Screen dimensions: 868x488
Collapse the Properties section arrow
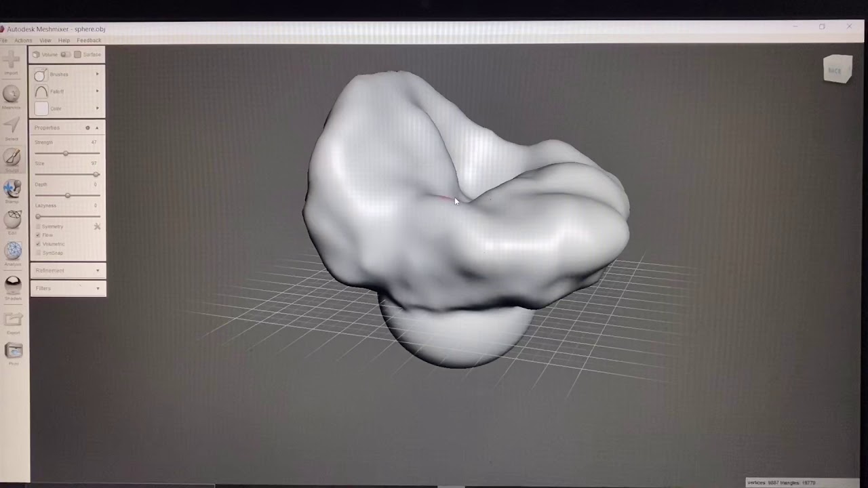pos(97,127)
